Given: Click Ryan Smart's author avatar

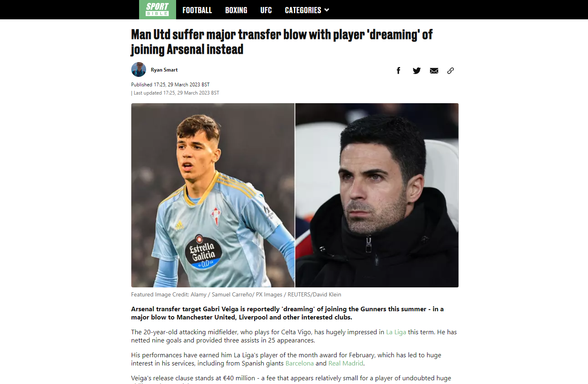Looking at the screenshot, I should point(139,69).
